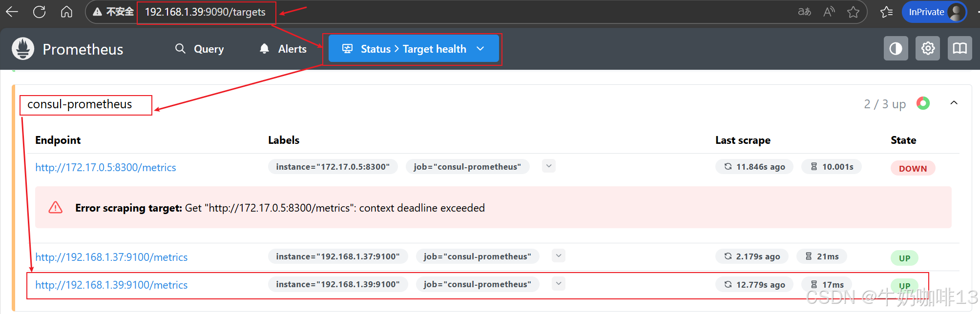Click the 10.001s scrape duration badge
The width and height of the screenshot is (980, 314).
(x=832, y=167)
